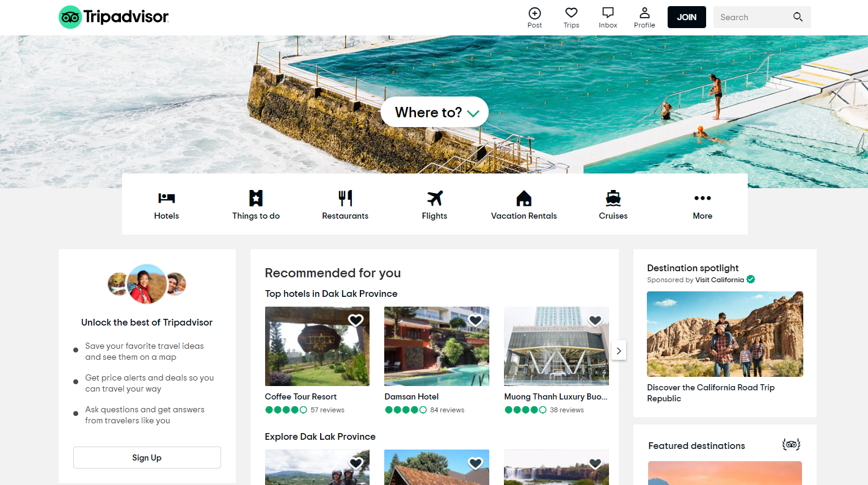Open Discover the California Road Trip Republic
This screenshot has height=485, width=868.
tap(711, 393)
